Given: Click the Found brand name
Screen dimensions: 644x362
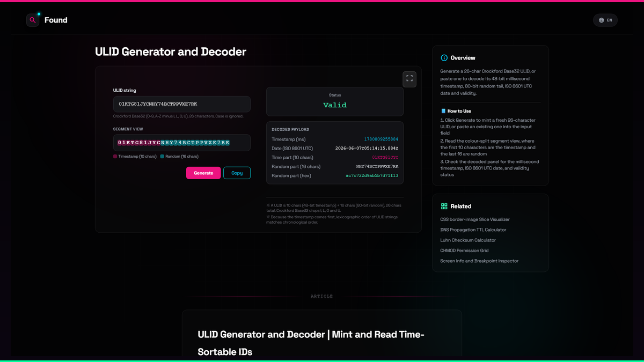Looking at the screenshot, I should pos(56,20).
